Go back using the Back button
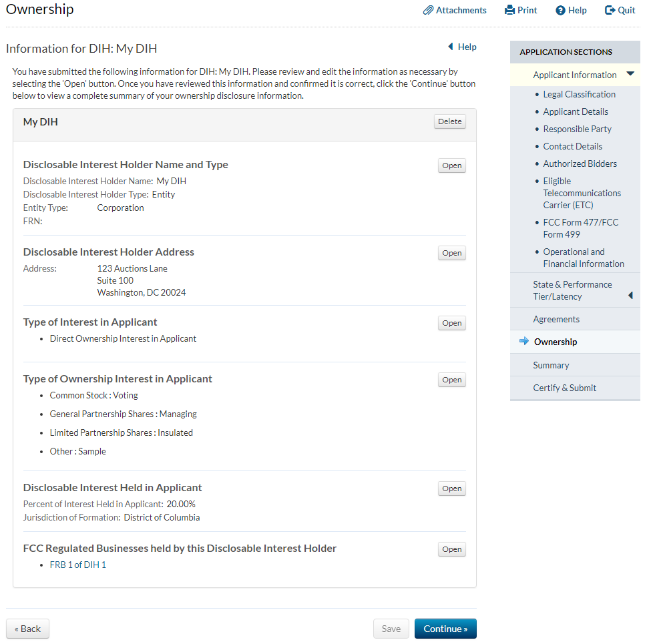 (27, 629)
